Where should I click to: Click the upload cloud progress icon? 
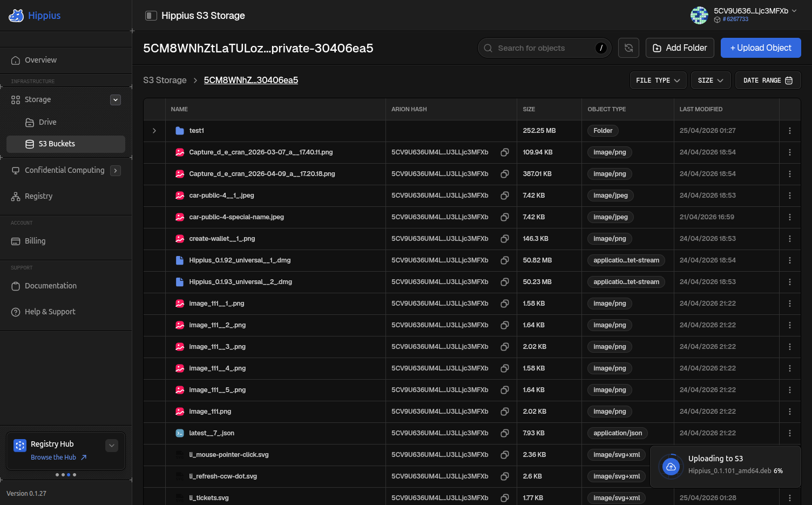[671, 467]
